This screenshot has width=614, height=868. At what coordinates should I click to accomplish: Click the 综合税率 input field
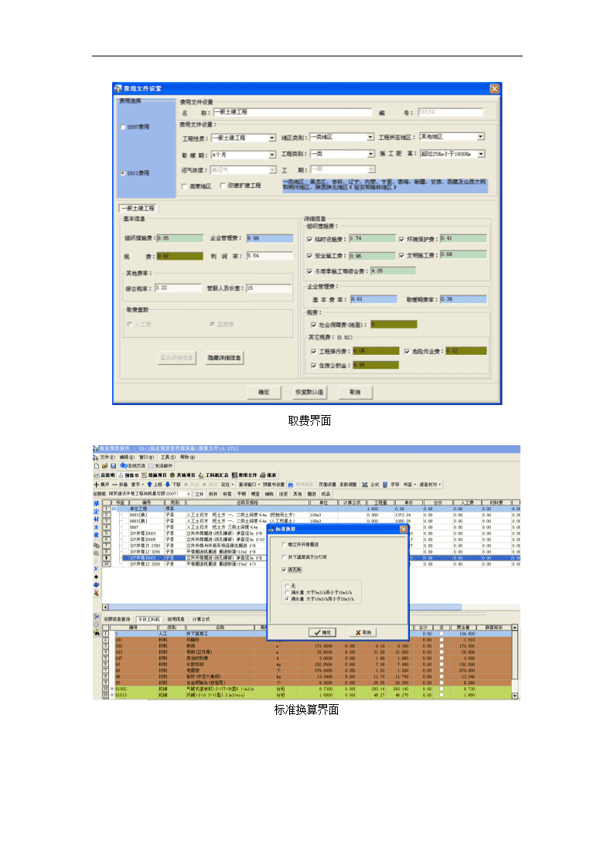pos(178,288)
